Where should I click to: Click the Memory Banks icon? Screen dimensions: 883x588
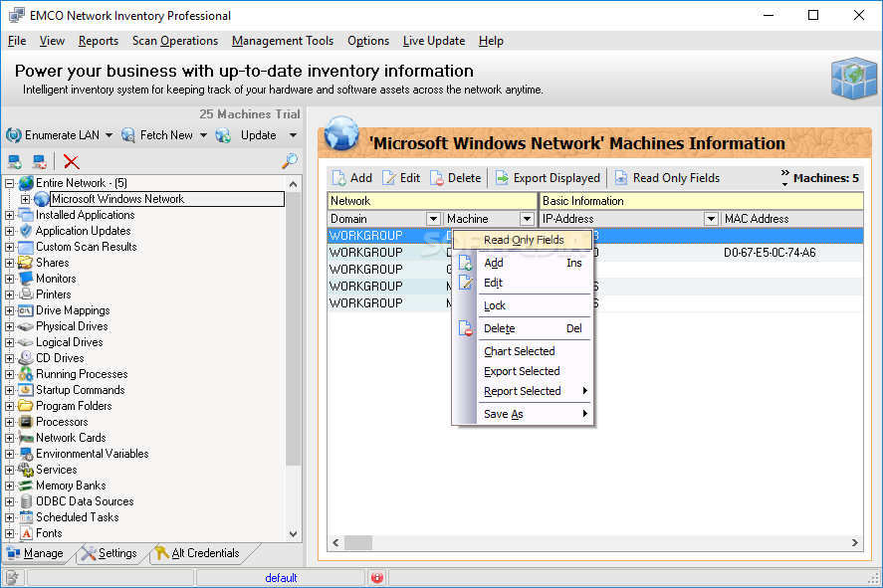26,486
